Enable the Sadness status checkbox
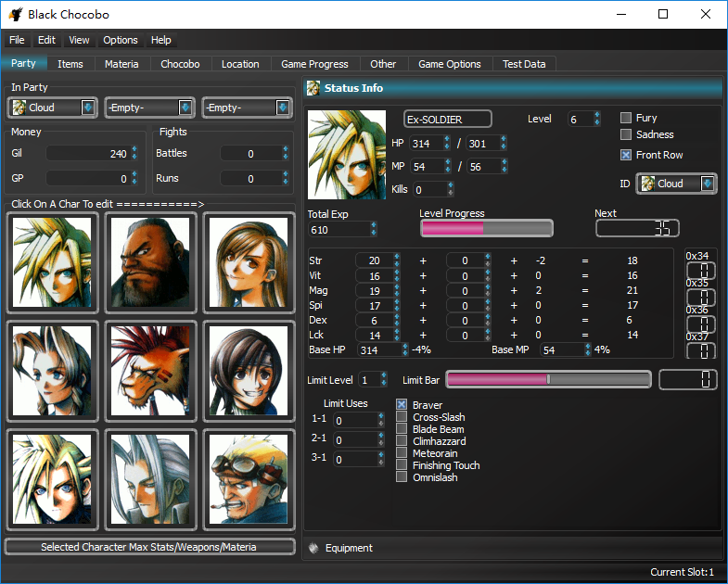The height and width of the screenshot is (584, 728). pyautogui.click(x=626, y=134)
